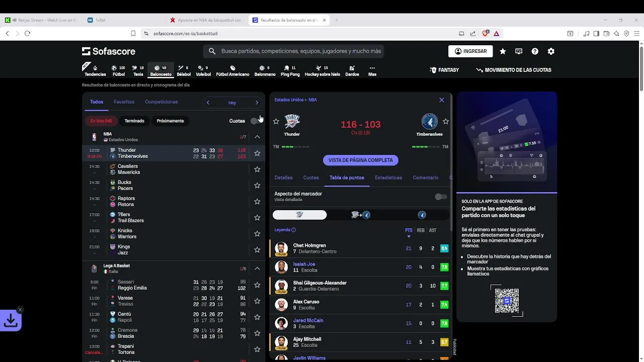The width and height of the screenshot is (644, 362).
Task: Show both teams player stats selector
Action: (x=361, y=215)
